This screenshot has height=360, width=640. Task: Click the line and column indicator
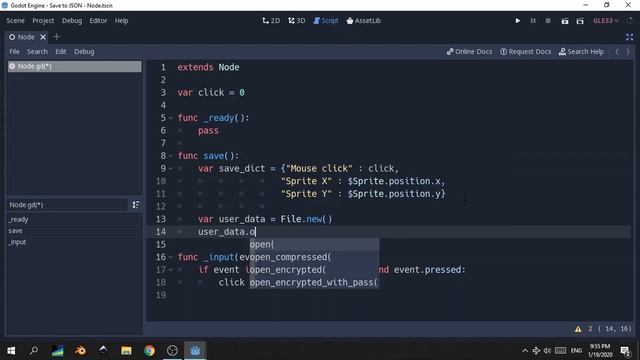tap(615, 329)
